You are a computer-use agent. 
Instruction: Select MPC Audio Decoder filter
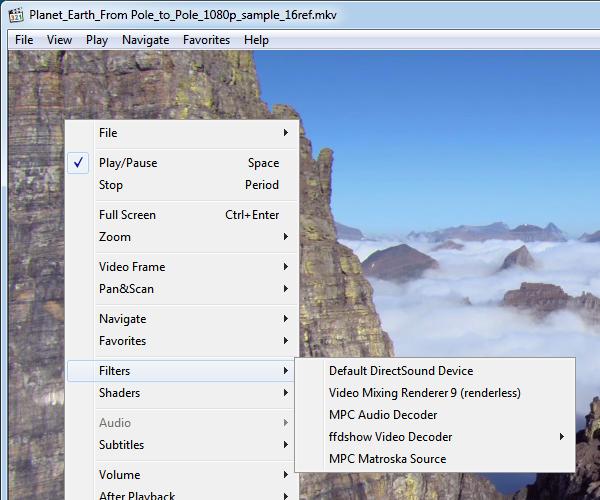[x=435, y=415]
